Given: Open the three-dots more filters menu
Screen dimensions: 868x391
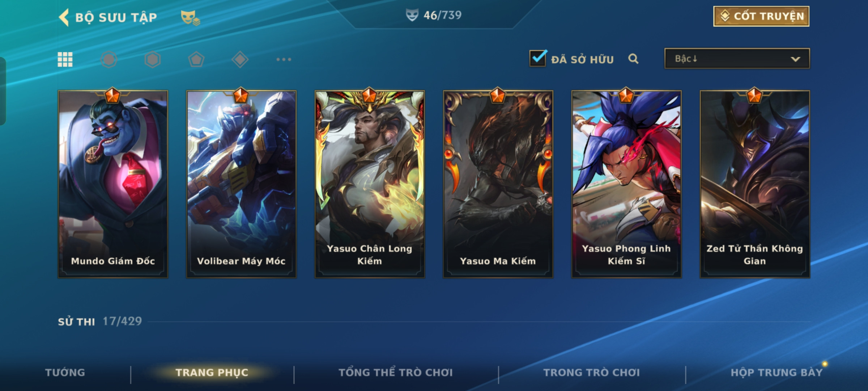Looking at the screenshot, I should pyautogui.click(x=284, y=59).
